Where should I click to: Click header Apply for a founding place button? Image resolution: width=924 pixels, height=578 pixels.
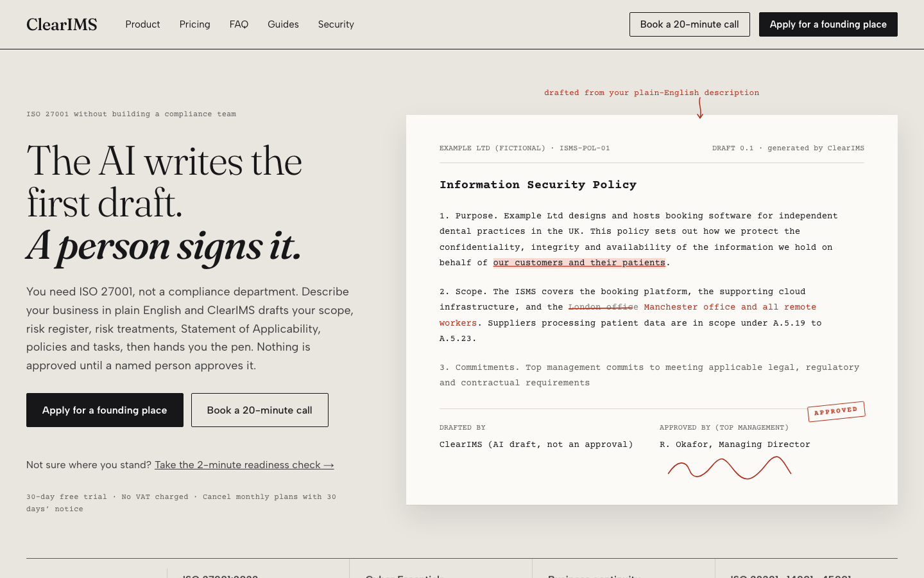tap(828, 24)
